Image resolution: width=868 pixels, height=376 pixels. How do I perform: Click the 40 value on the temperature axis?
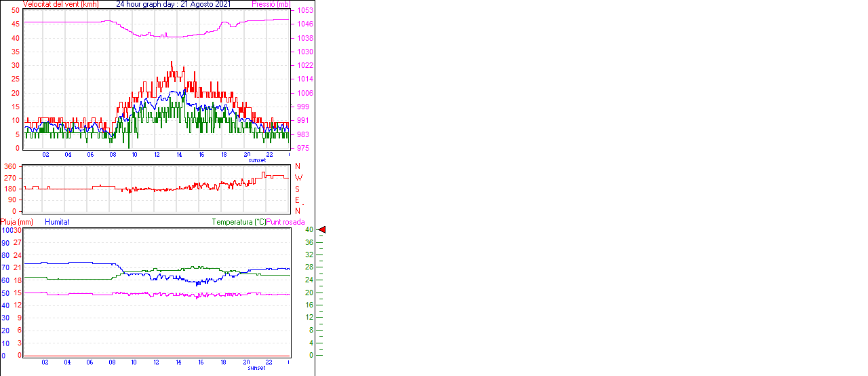tap(309, 230)
